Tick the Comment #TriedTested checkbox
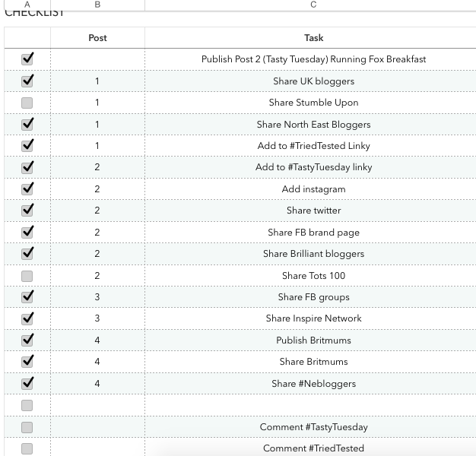This screenshot has height=456, width=476. click(27, 448)
